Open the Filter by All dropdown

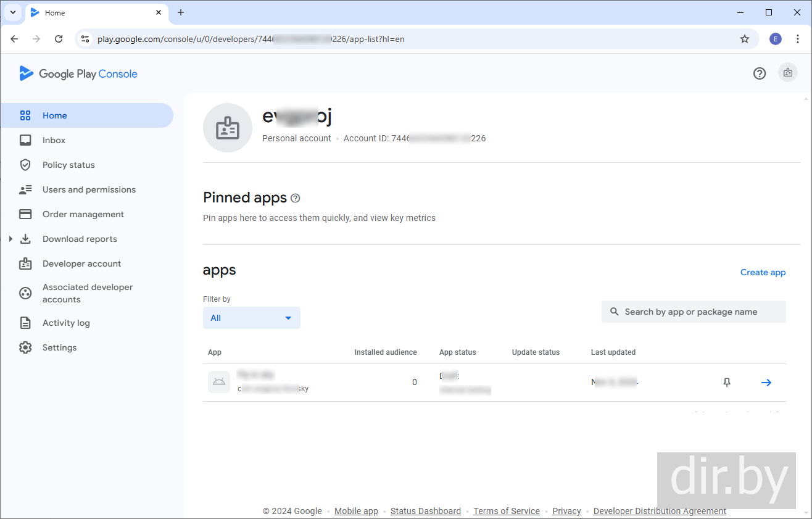point(251,318)
